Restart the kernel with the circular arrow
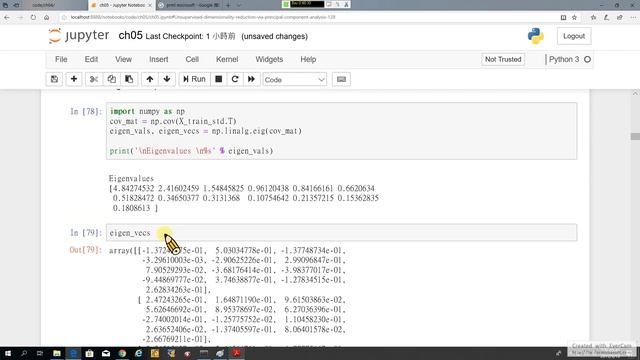Image resolution: width=640 pixels, height=360 pixels. pyautogui.click(x=235, y=79)
